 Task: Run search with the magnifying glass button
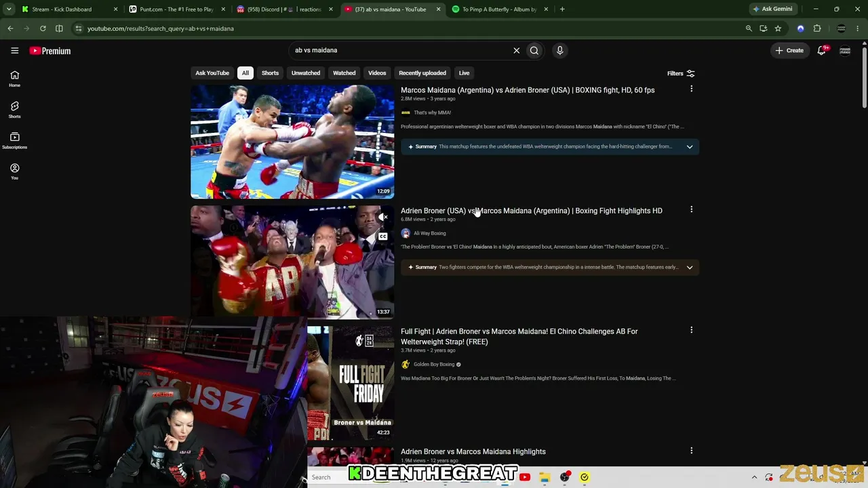click(x=534, y=50)
